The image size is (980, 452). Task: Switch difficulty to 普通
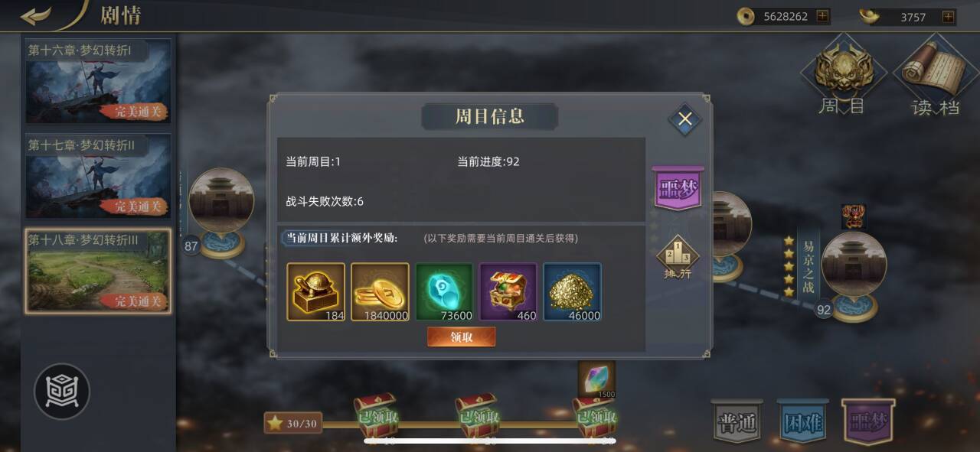(737, 421)
